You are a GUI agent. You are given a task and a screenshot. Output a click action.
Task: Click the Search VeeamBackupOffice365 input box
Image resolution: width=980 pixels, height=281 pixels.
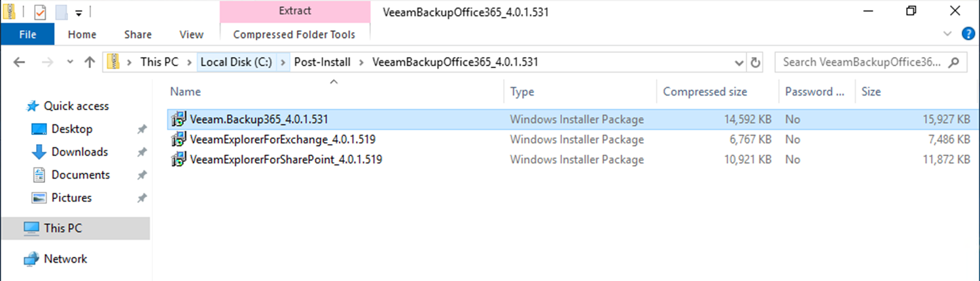[x=862, y=62]
